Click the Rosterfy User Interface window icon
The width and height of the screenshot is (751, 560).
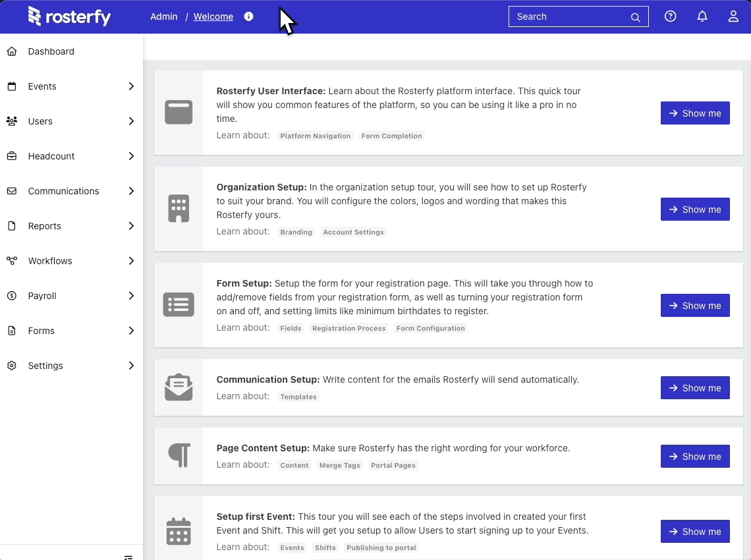(179, 112)
